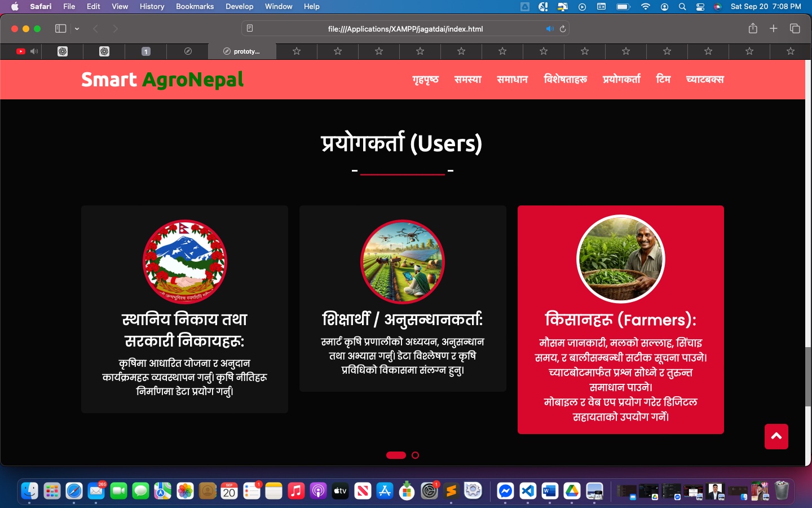Click the Safari Share icon
Viewport: 812px width, 508px height.
pos(752,29)
